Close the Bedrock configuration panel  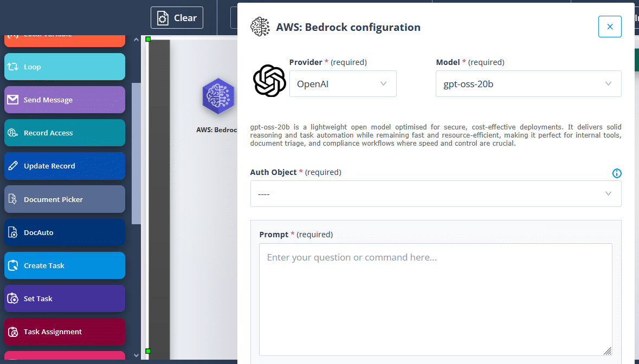tap(610, 27)
